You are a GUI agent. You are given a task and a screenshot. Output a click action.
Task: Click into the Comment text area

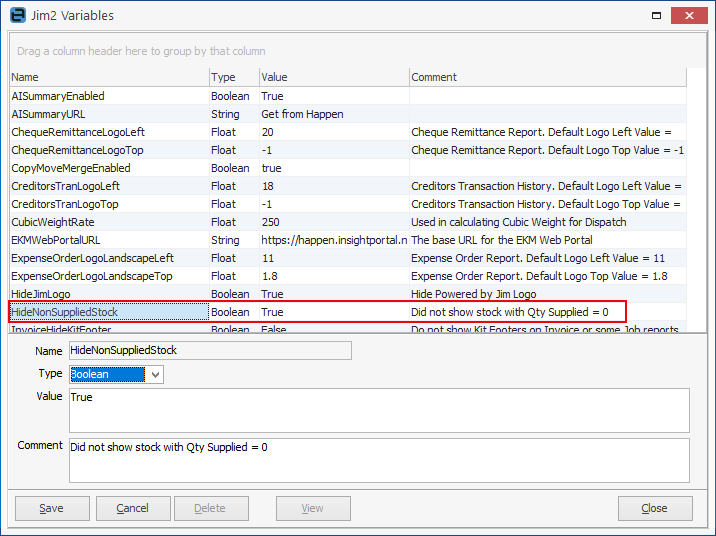coord(379,460)
